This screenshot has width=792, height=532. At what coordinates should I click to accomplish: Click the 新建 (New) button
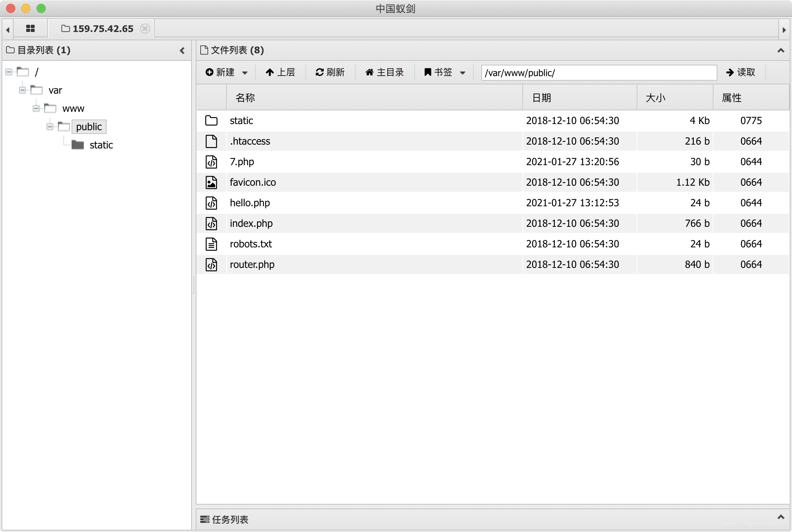(220, 72)
